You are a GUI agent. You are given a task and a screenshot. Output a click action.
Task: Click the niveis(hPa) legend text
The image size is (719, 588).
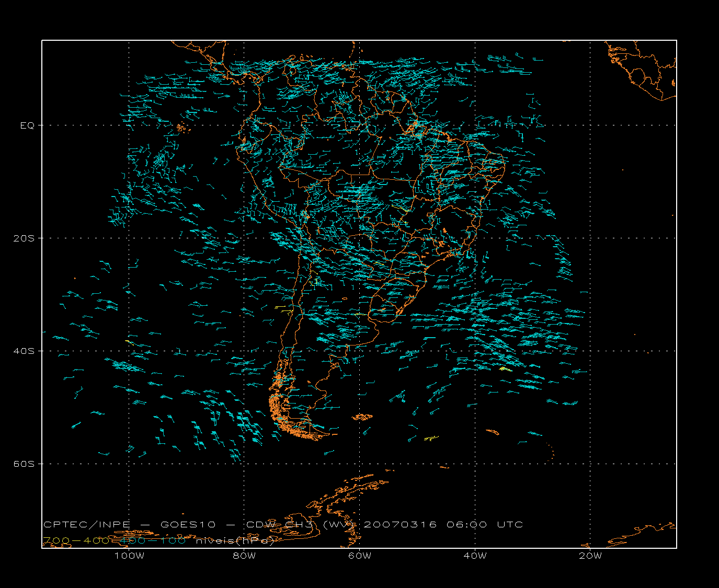[235, 541]
